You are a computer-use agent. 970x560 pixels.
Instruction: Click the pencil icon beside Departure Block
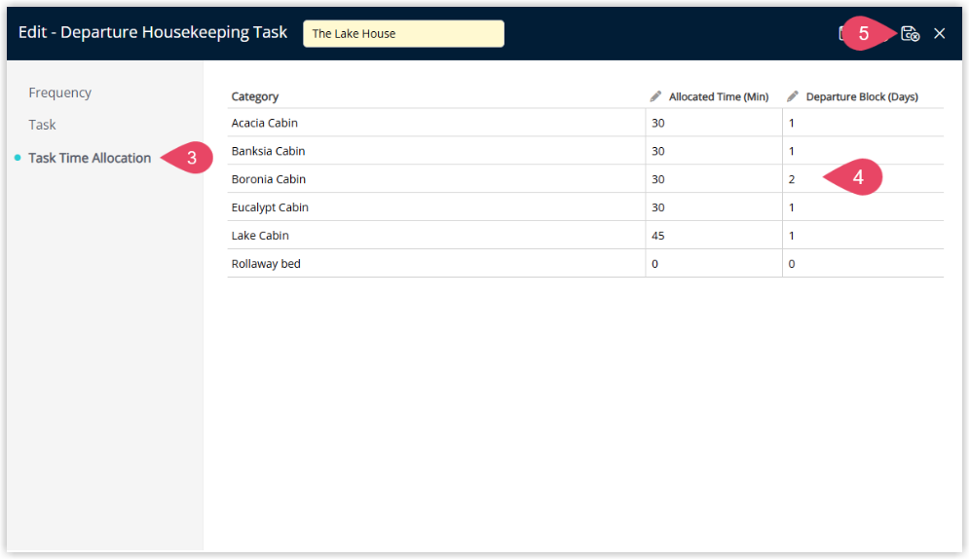793,96
